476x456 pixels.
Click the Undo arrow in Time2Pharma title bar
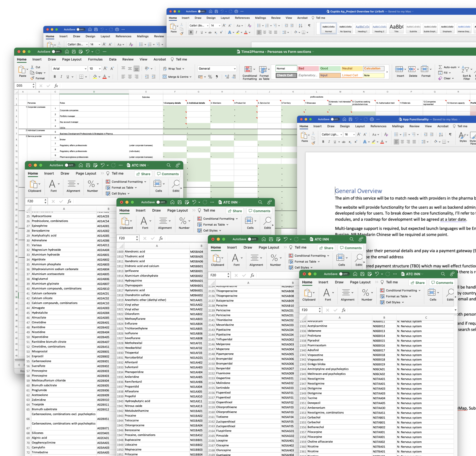point(87,51)
